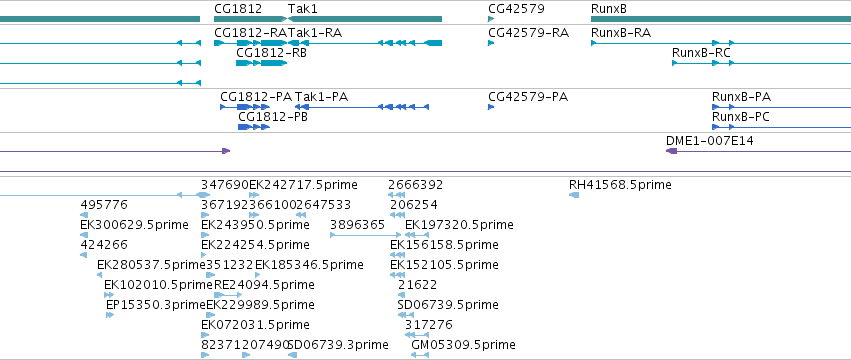The image size is (851, 360).
Task: Select the RunxB-PA protein label
Action: 741,97
